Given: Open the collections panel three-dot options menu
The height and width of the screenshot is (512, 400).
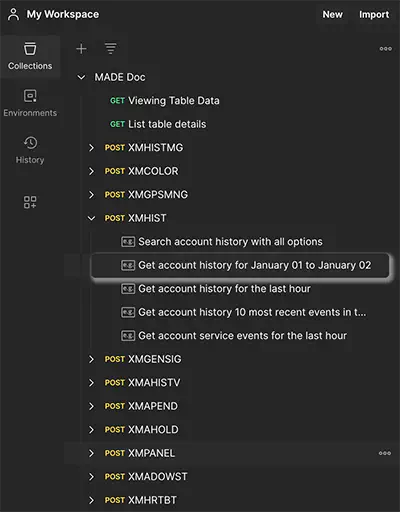Looking at the screenshot, I should pos(385,49).
